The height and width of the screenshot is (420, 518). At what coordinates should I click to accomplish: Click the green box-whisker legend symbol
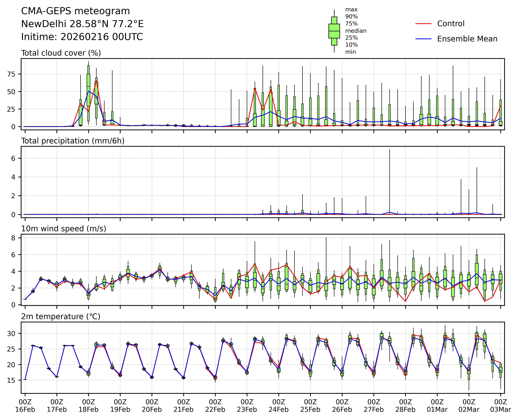coord(334,31)
